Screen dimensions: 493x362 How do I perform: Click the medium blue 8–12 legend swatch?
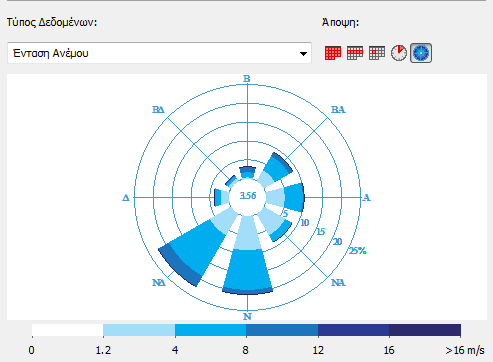tap(282, 330)
